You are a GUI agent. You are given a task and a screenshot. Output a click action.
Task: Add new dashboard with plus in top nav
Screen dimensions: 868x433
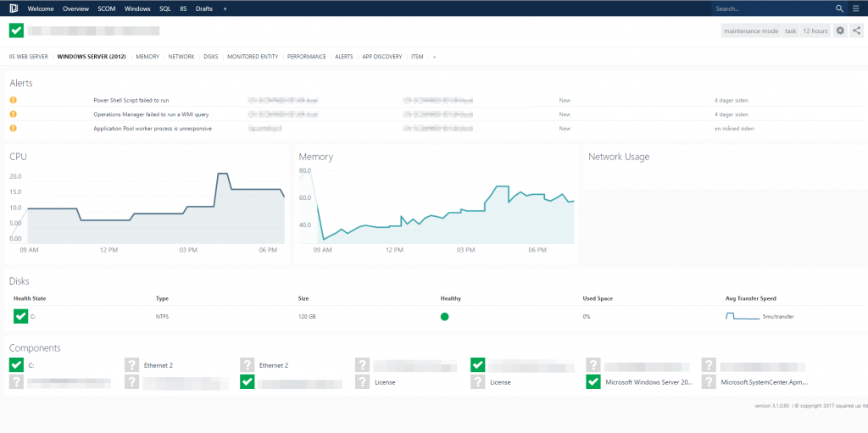pos(225,8)
